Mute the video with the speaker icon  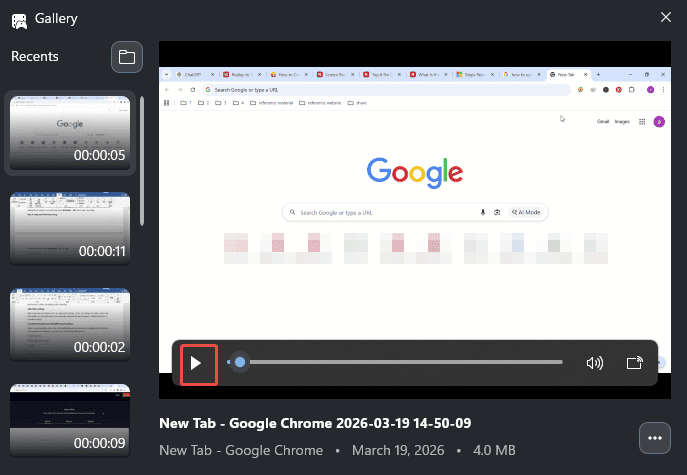(595, 363)
